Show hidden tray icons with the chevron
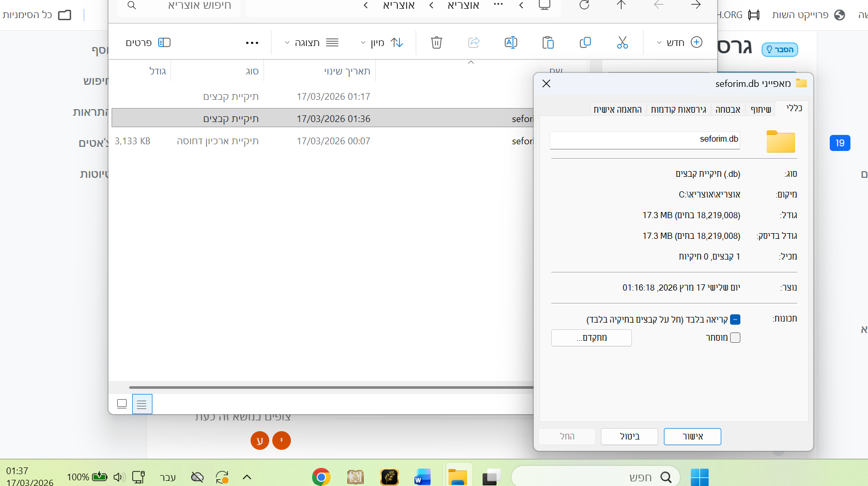This screenshot has height=486, width=868. [x=247, y=477]
